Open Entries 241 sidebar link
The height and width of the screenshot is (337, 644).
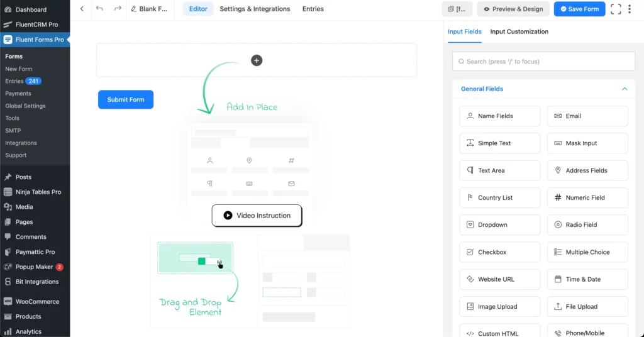(x=23, y=81)
